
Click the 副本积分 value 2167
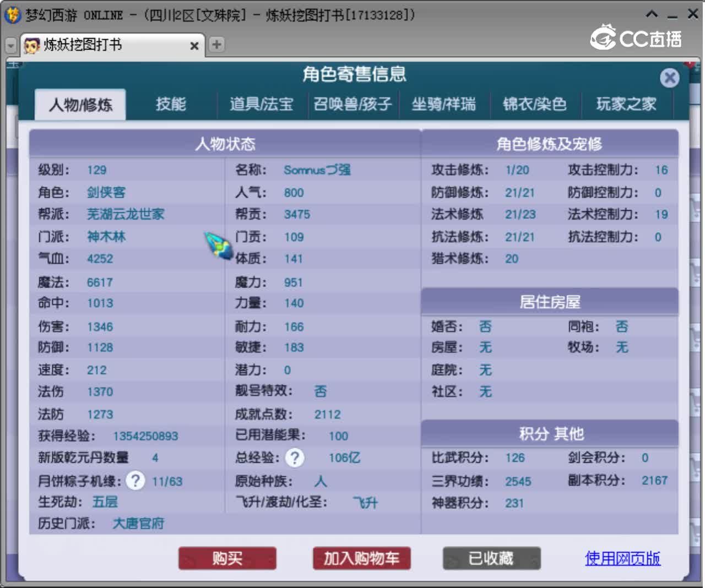point(655,481)
